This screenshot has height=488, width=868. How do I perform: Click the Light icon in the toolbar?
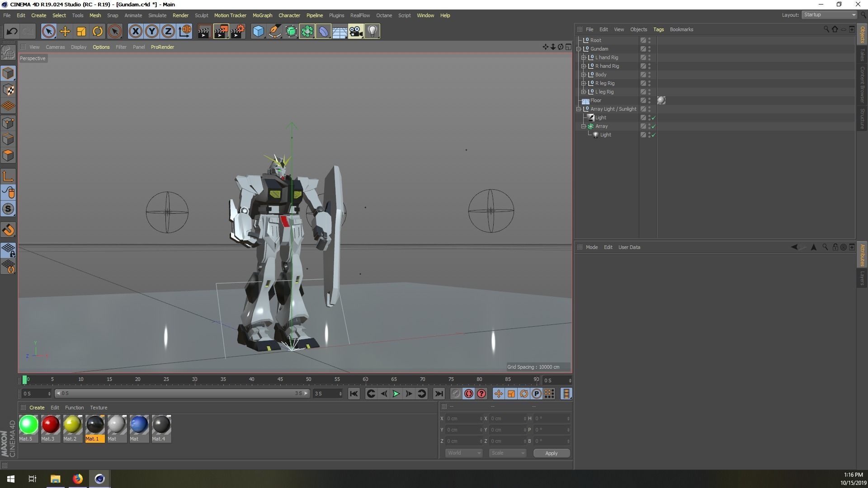coord(372,31)
